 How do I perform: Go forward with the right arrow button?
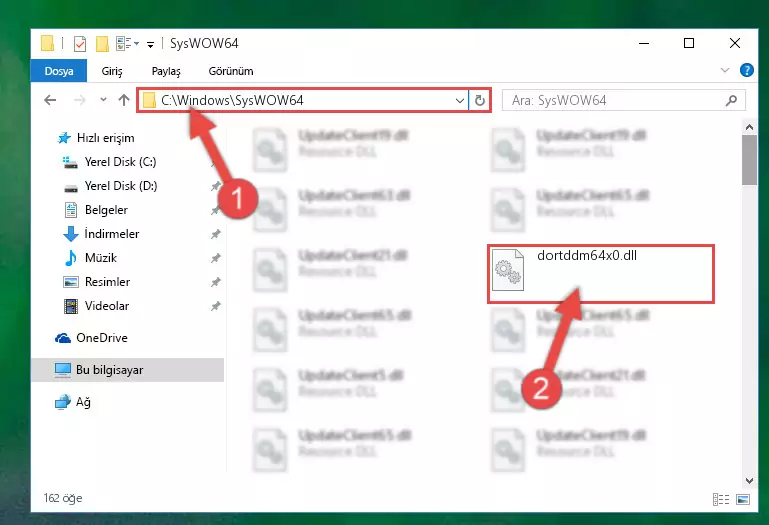(x=79, y=101)
